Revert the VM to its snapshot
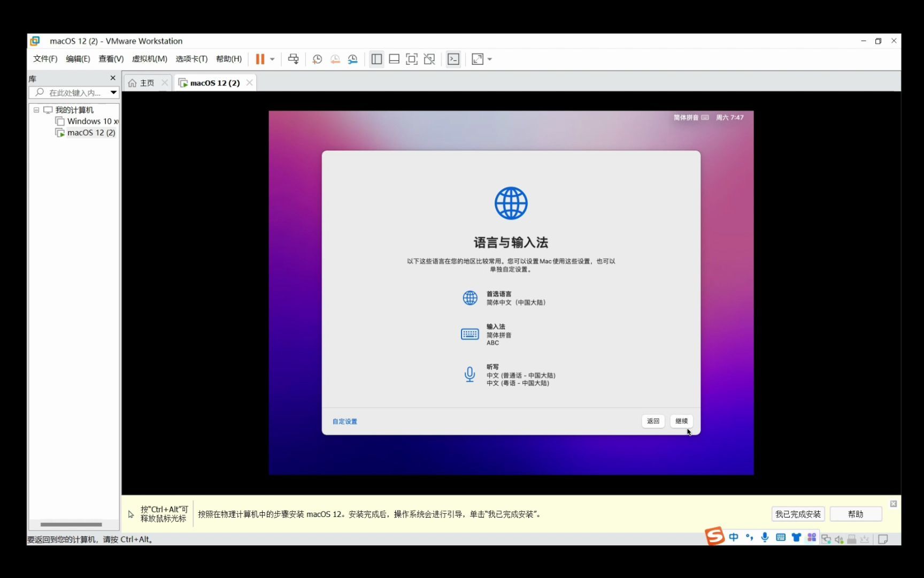 (x=335, y=59)
